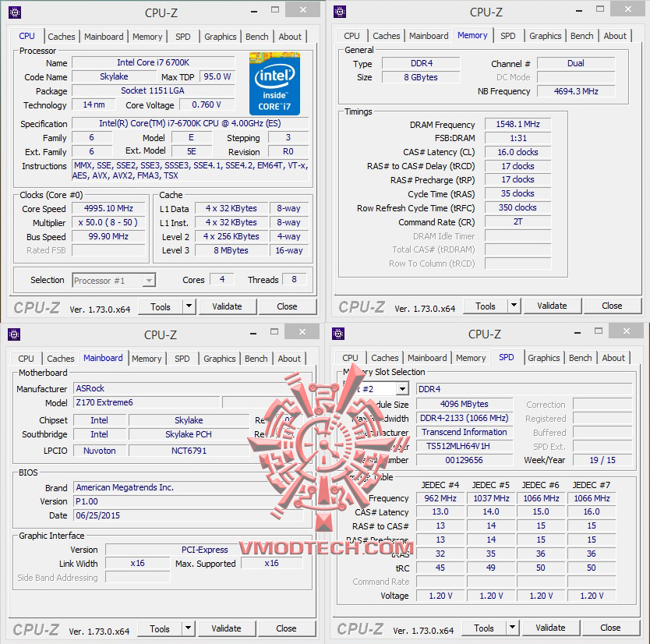Click the Week/Year value 19 / 15
The width and height of the screenshot is (650, 644).
(x=602, y=460)
